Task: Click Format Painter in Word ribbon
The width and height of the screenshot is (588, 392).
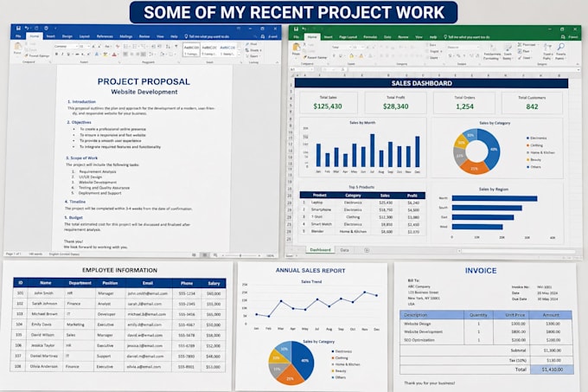Action: [x=36, y=56]
